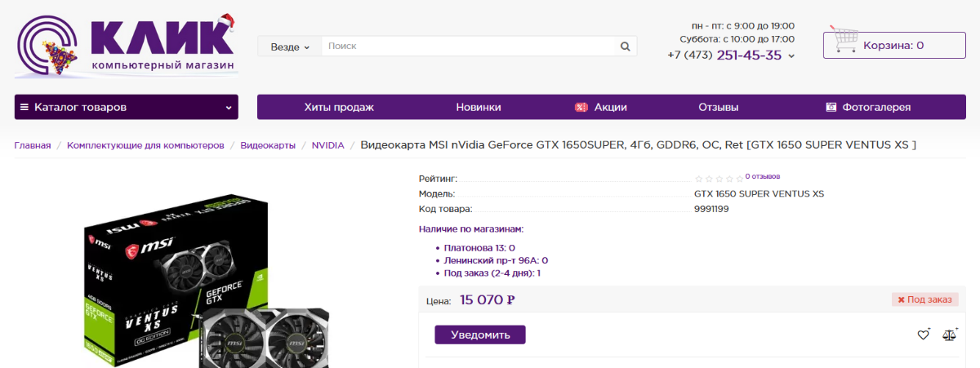Open Фотогалерея menu item
980x368 pixels.
(x=868, y=107)
